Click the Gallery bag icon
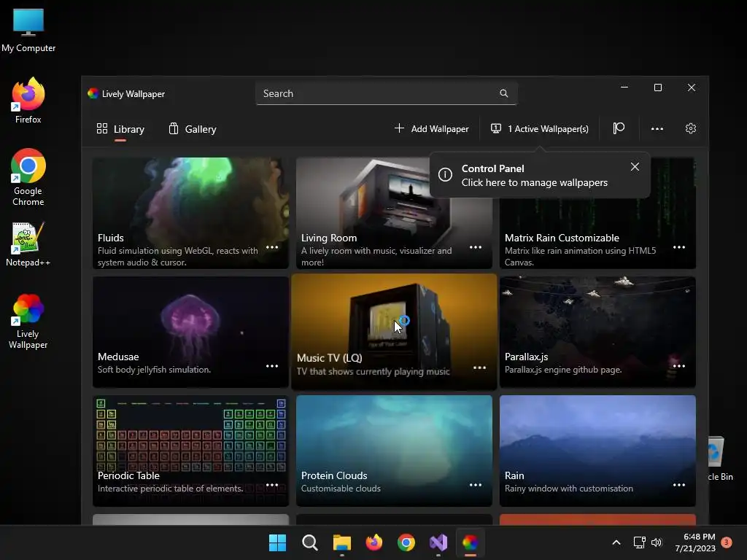747x560 pixels. point(174,128)
